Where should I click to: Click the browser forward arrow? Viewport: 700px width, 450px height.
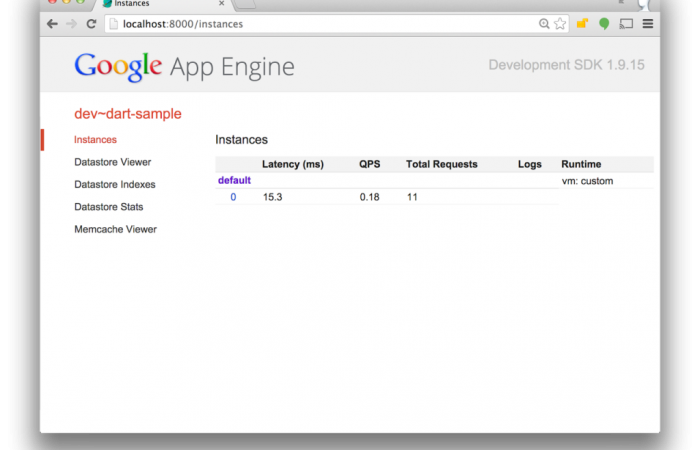point(71,24)
